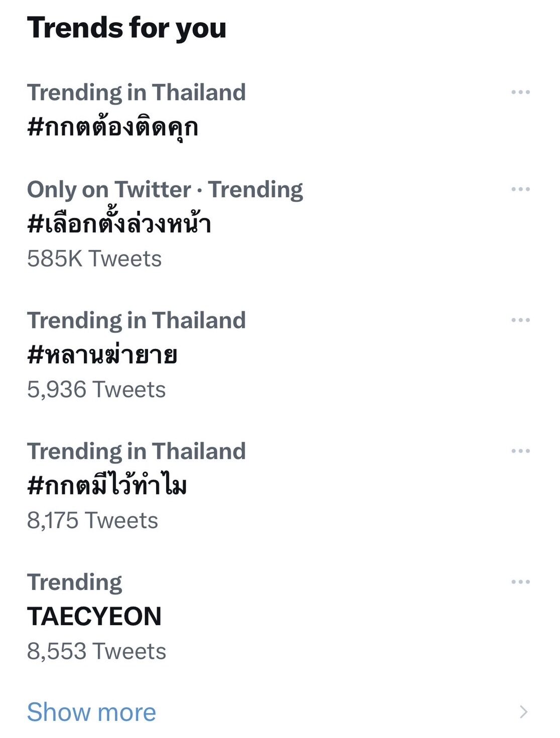Click the 8,553 Tweets count
This screenshot has height=738, width=560.
coord(96,651)
